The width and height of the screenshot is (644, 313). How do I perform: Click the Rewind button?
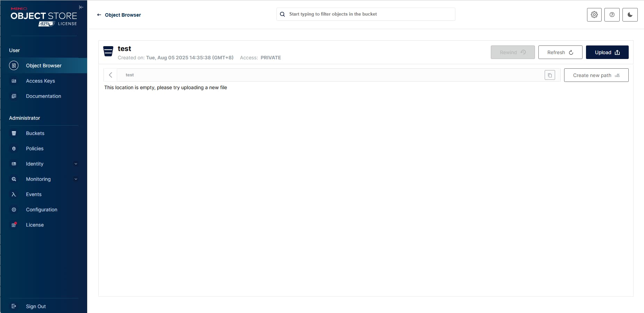[513, 52]
